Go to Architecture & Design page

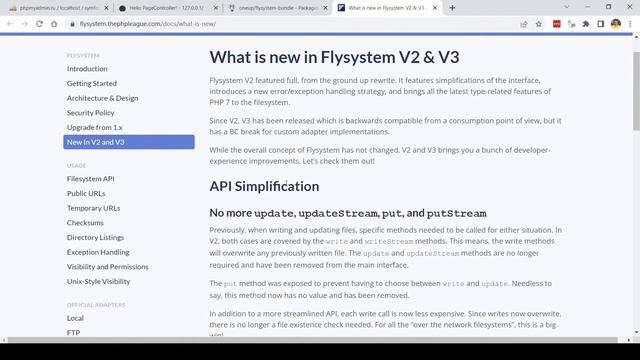coord(102,98)
